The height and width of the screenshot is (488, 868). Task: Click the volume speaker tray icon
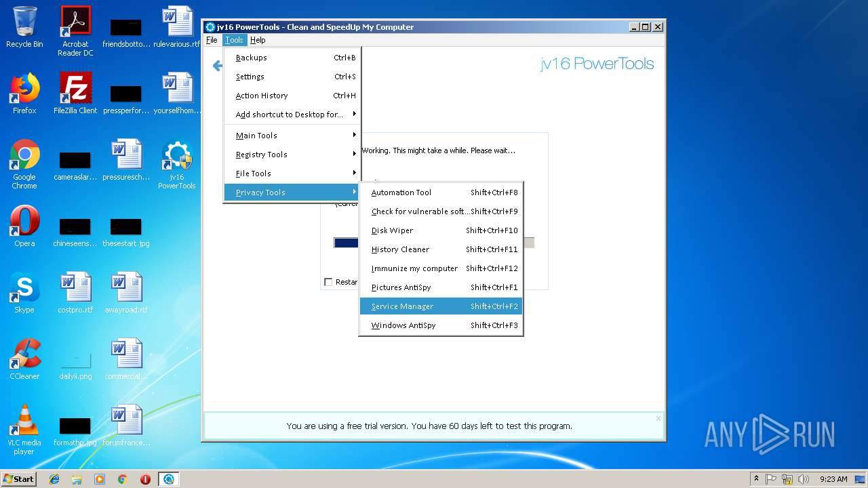804,479
